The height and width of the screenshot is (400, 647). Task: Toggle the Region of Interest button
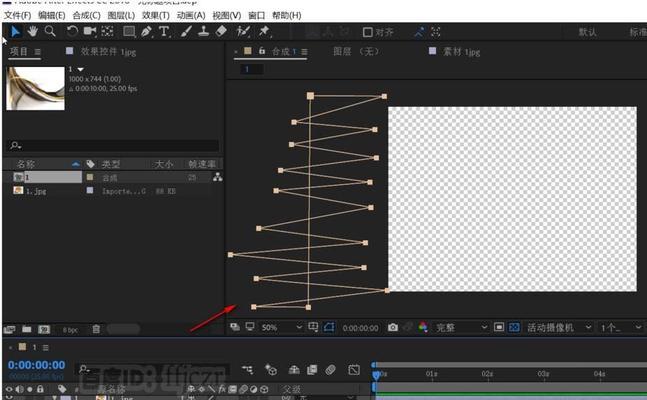(499, 327)
